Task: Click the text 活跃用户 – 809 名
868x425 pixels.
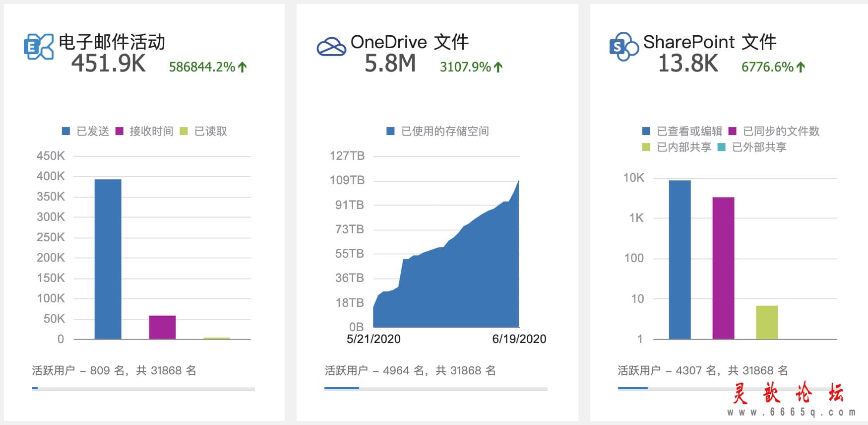Action: [x=78, y=370]
